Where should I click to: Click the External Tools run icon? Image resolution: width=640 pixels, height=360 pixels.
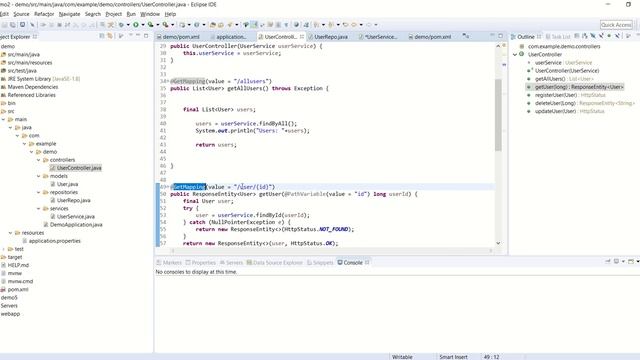165,25
